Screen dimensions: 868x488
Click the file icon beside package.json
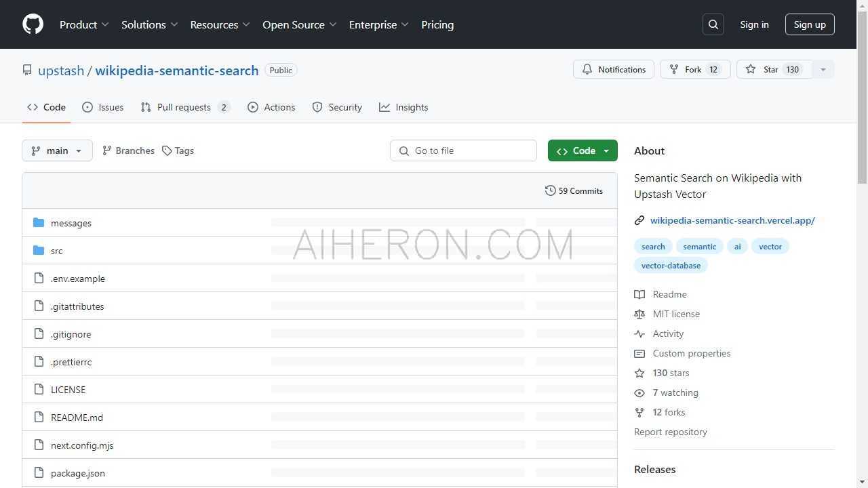click(x=39, y=473)
